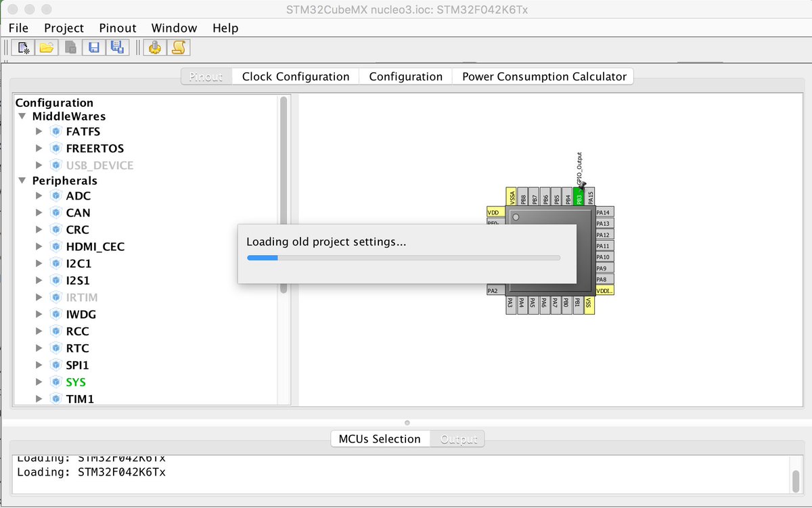This screenshot has width=812, height=508.
Task: Expand the I2C1 tree node
Action: (x=39, y=263)
